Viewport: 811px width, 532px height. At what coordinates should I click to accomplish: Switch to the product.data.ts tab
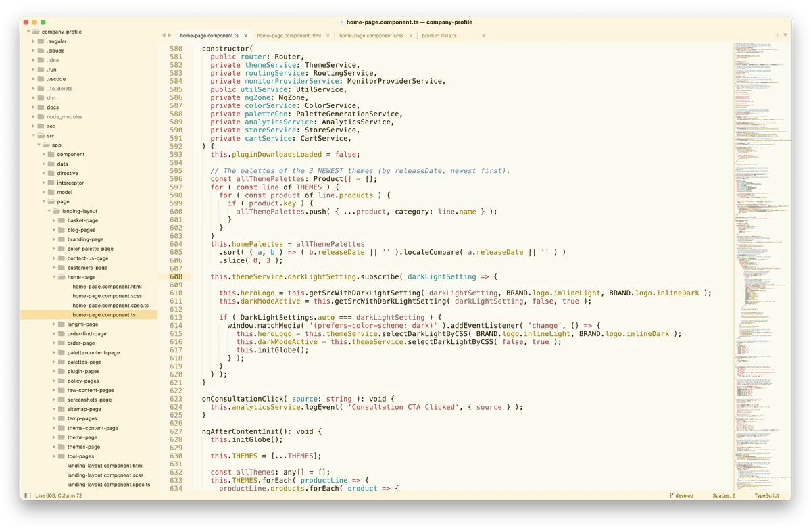tap(439, 36)
